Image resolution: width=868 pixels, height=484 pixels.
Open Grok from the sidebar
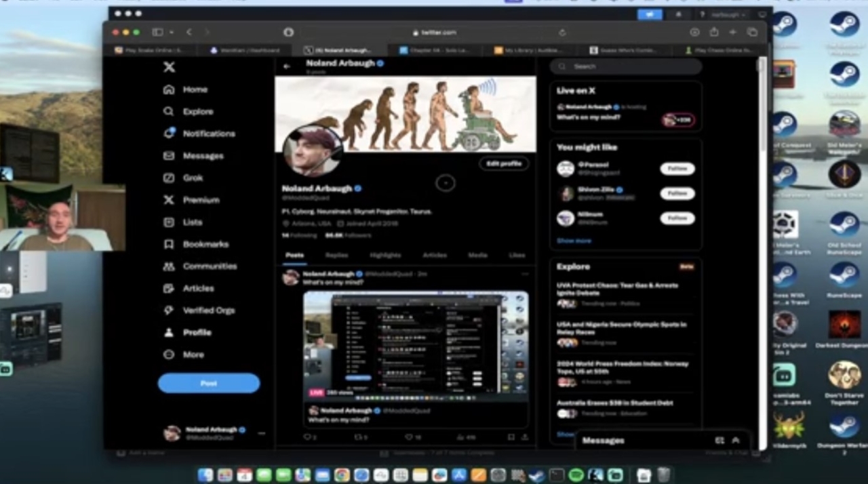pos(183,178)
